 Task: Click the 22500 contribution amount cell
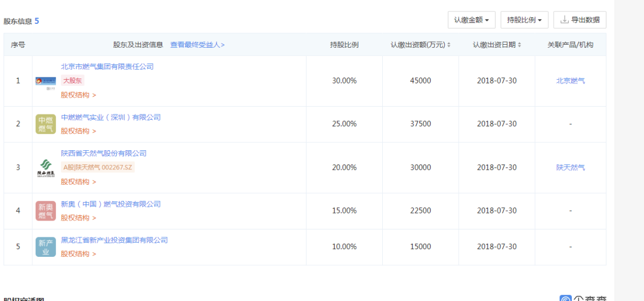(x=420, y=210)
